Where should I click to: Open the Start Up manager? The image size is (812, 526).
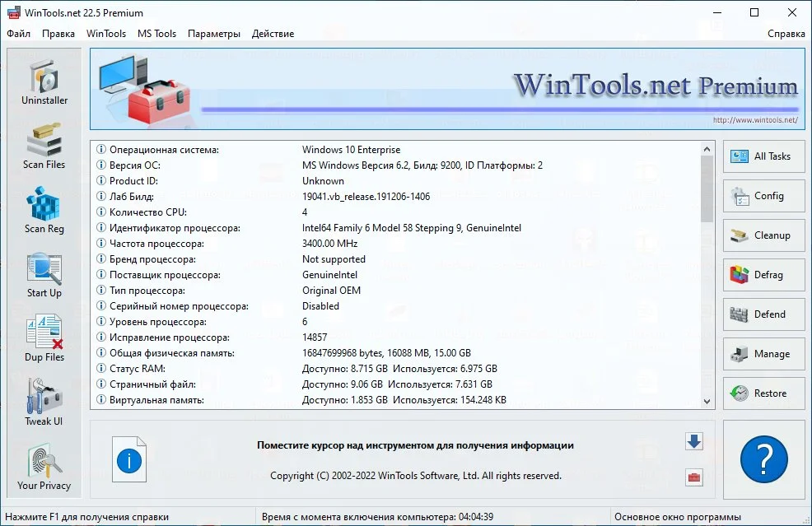pos(44,275)
